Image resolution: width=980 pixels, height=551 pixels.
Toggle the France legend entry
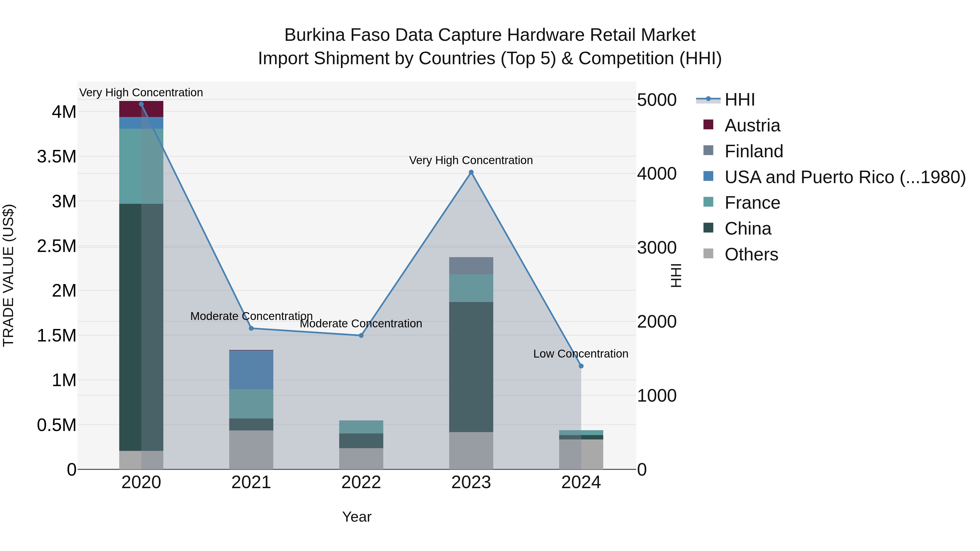[742, 203]
